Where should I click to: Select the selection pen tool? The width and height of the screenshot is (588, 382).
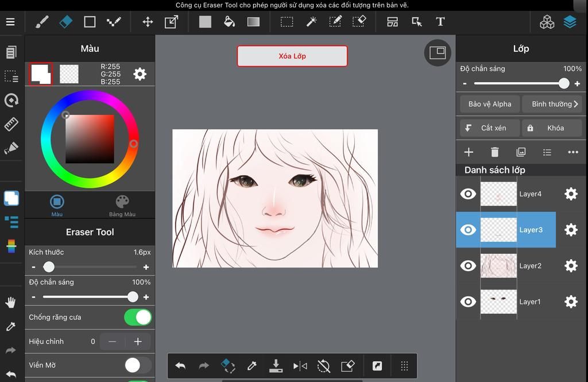[x=335, y=21]
